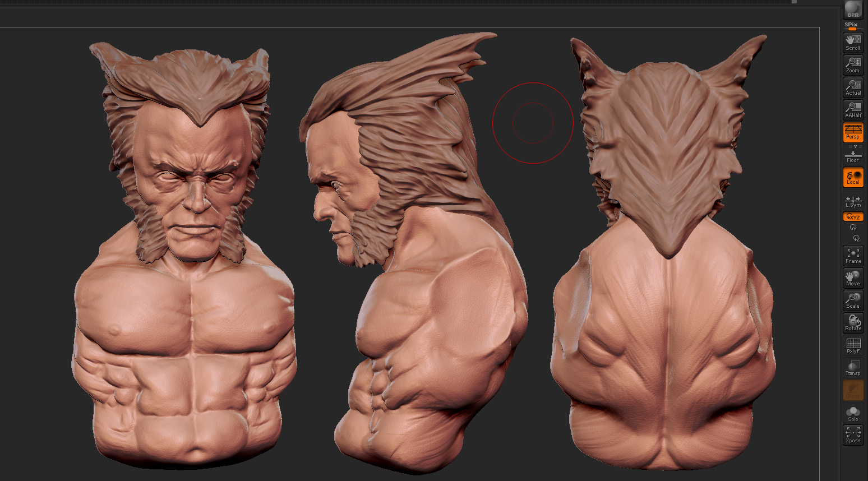Image resolution: width=868 pixels, height=481 pixels.
Task: Select Y-axis rotation mode icon
Action: pyautogui.click(x=853, y=228)
